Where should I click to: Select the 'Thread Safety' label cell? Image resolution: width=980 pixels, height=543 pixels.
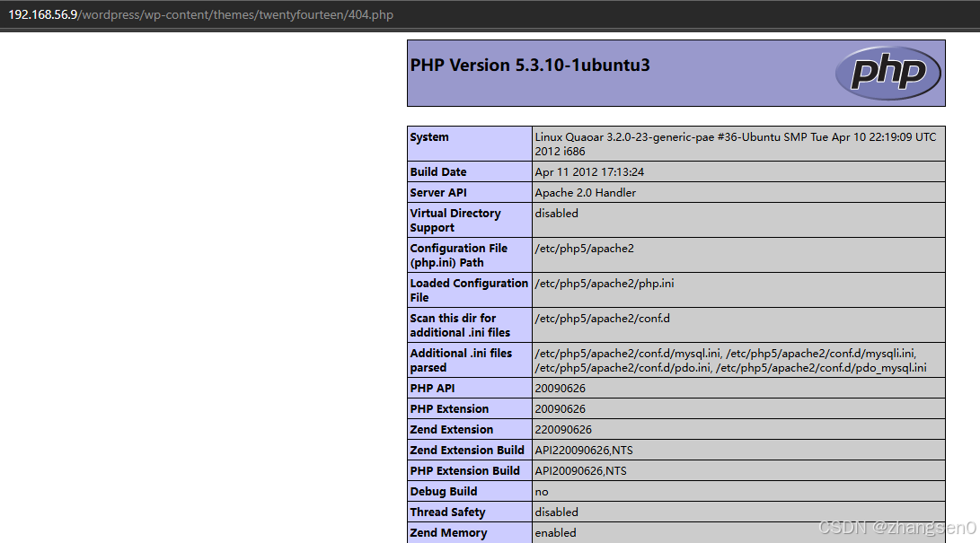click(x=470, y=512)
